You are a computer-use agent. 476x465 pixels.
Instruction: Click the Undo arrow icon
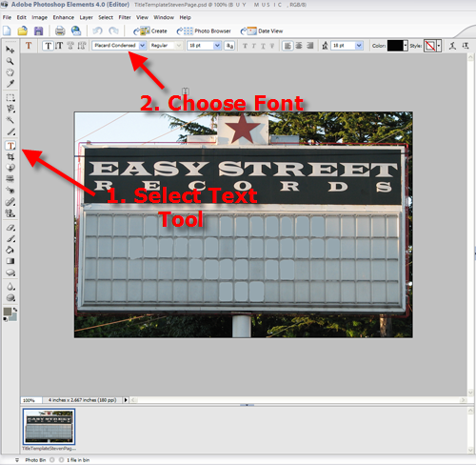97,30
